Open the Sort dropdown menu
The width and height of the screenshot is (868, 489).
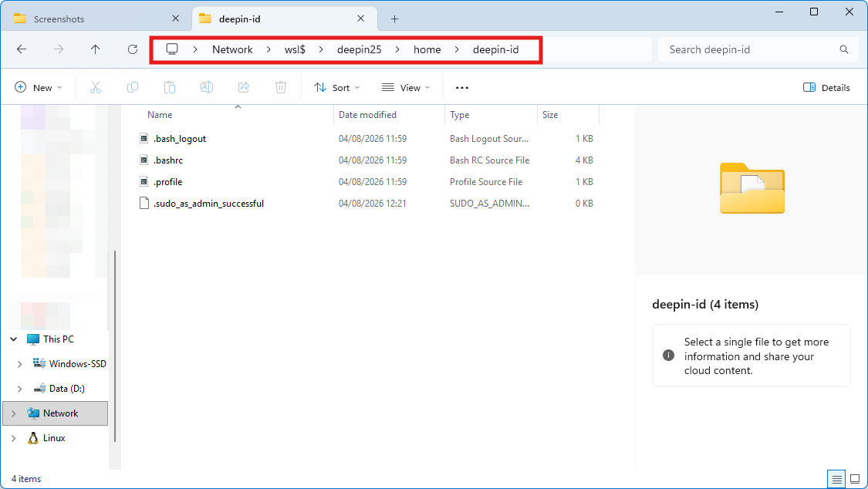[336, 87]
